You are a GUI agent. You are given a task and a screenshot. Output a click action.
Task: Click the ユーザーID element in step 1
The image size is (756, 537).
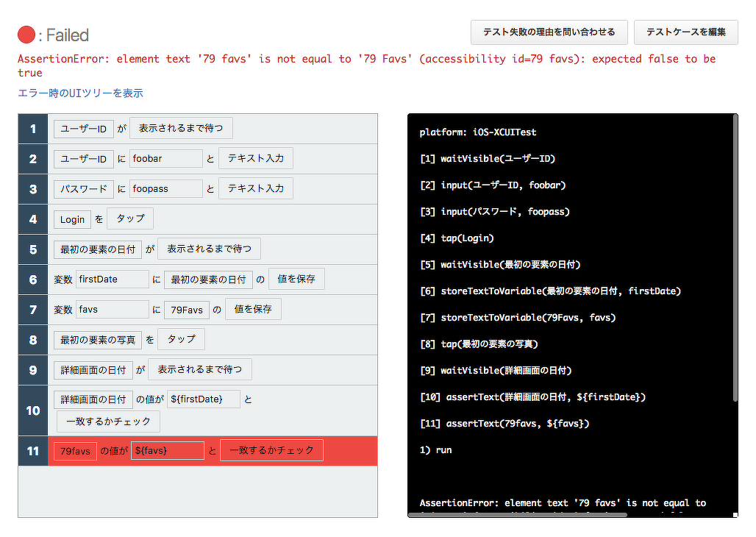(83, 129)
